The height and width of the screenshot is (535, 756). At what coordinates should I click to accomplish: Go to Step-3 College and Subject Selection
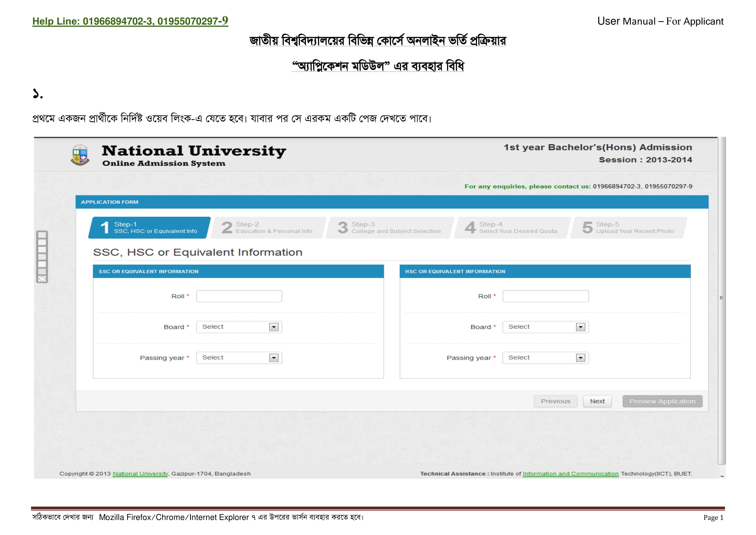[390, 228]
